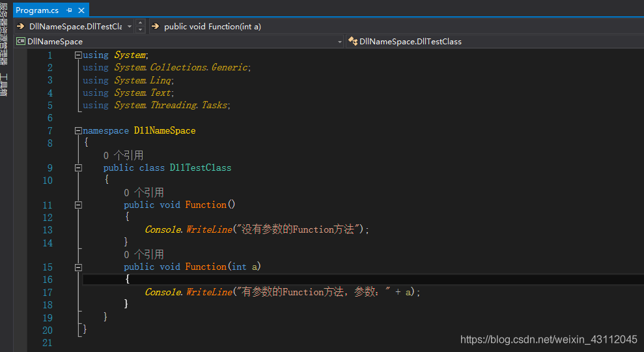This screenshot has height=352, width=644.
Task: Click the DllNameSpace identifier on line 7
Action: pos(165,131)
